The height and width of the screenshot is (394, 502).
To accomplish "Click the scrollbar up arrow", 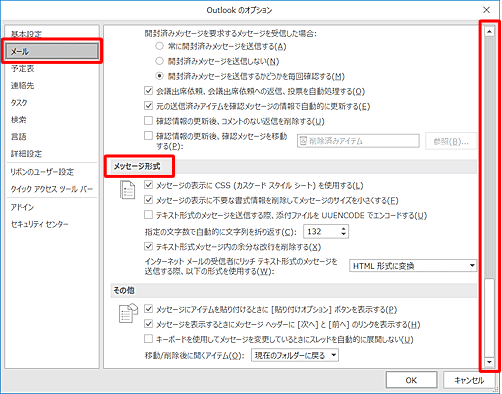I will [489, 32].
